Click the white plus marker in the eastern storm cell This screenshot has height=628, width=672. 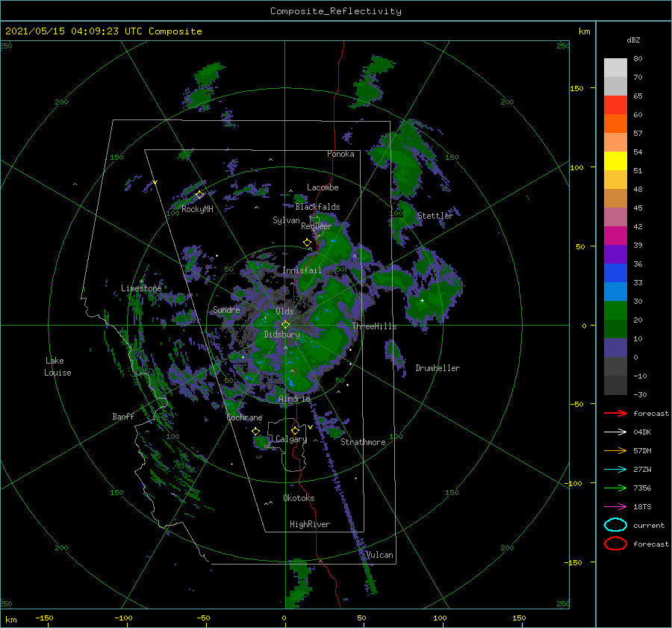tap(422, 300)
